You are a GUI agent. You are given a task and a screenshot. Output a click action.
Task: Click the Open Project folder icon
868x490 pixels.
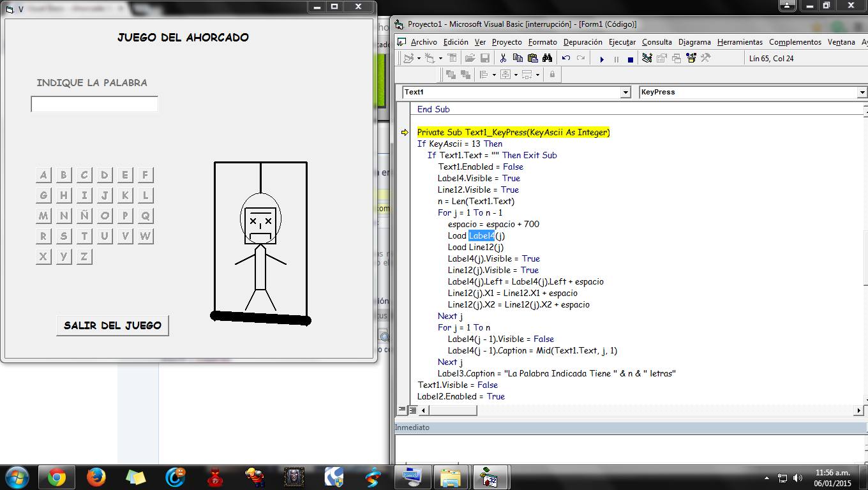tap(470, 58)
